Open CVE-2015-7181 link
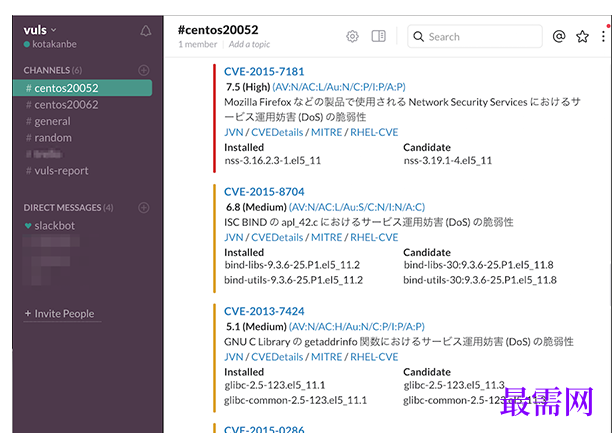This screenshot has height=433, width=612. coord(264,71)
